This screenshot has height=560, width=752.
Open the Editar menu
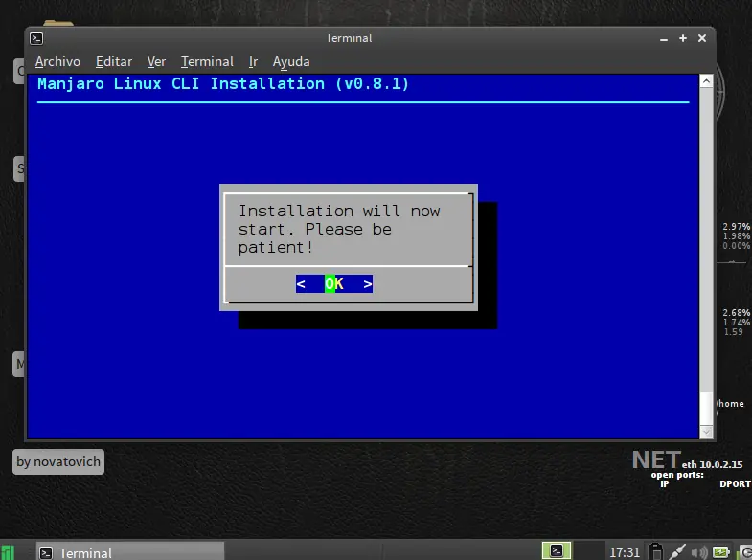pos(114,62)
